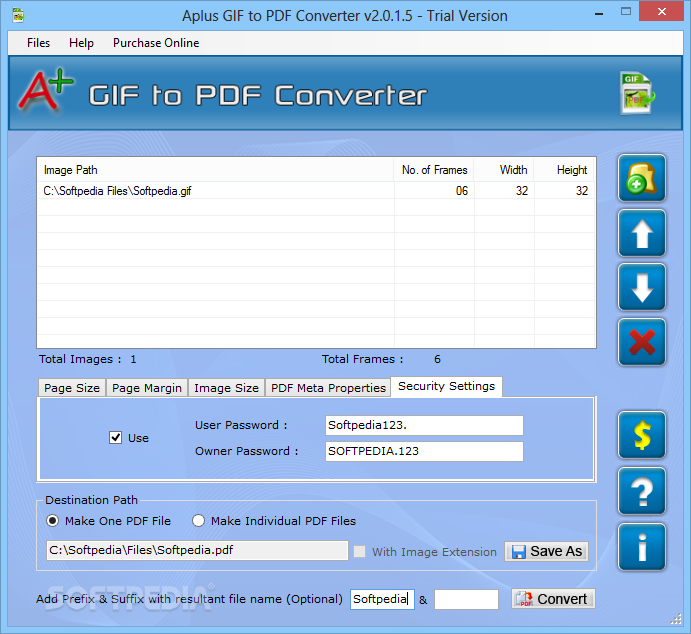Click the Owner Password field
691x634 pixels.
point(424,451)
